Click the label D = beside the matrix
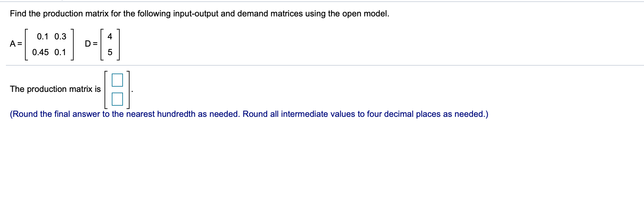The image size is (644, 214). pyautogui.click(x=90, y=43)
